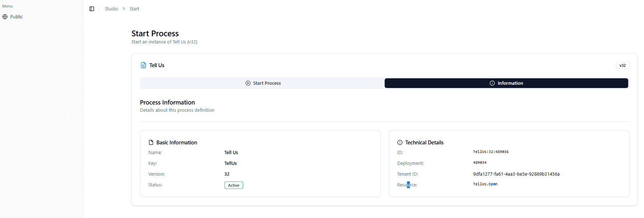Screen dimensions: 644x218
Task: Click the Tenant ID value text
Action: tap(516, 174)
